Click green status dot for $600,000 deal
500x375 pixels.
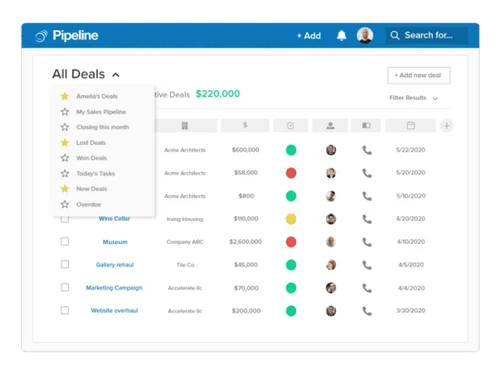click(291, 150)
